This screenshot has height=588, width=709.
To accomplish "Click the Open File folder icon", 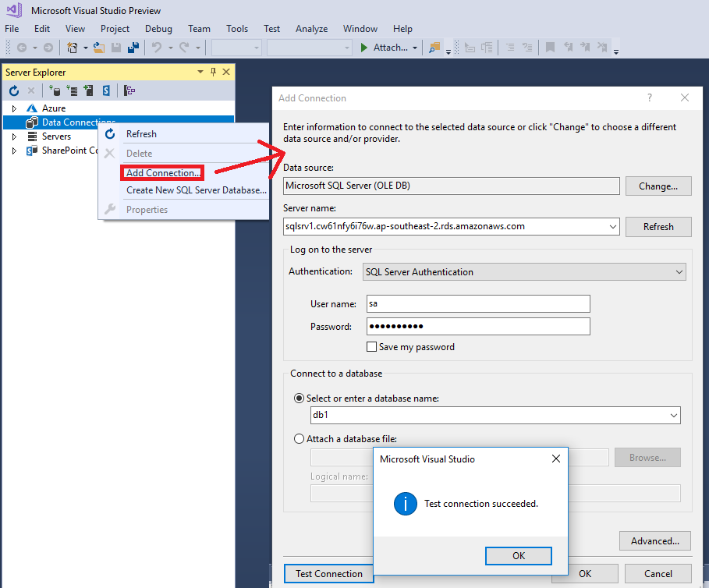I will point(99,48).
